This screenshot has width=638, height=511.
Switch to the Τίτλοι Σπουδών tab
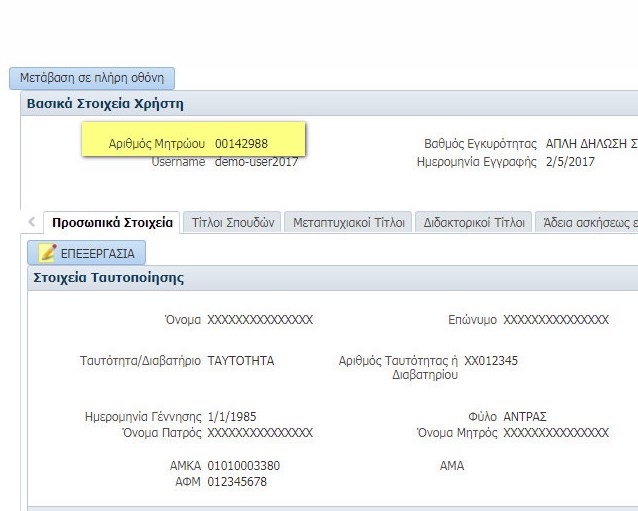click(232, 223)
